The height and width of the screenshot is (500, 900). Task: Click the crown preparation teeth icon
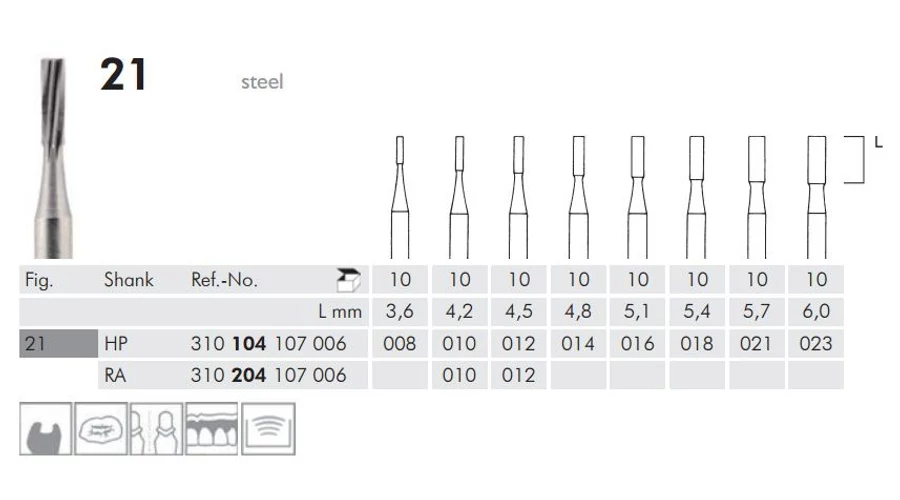point(156,429)
